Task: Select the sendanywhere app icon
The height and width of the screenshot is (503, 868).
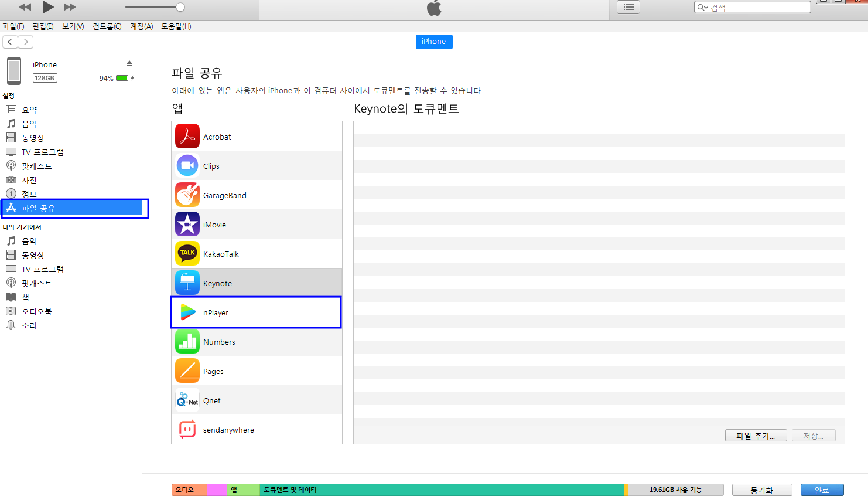Action: click(x=187, y=430)
